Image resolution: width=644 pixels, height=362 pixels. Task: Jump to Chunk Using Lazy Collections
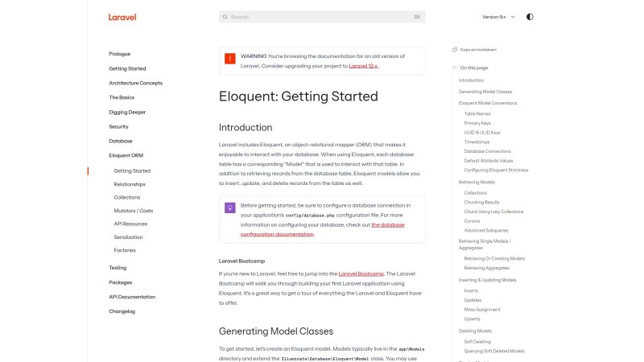(493, 212)
